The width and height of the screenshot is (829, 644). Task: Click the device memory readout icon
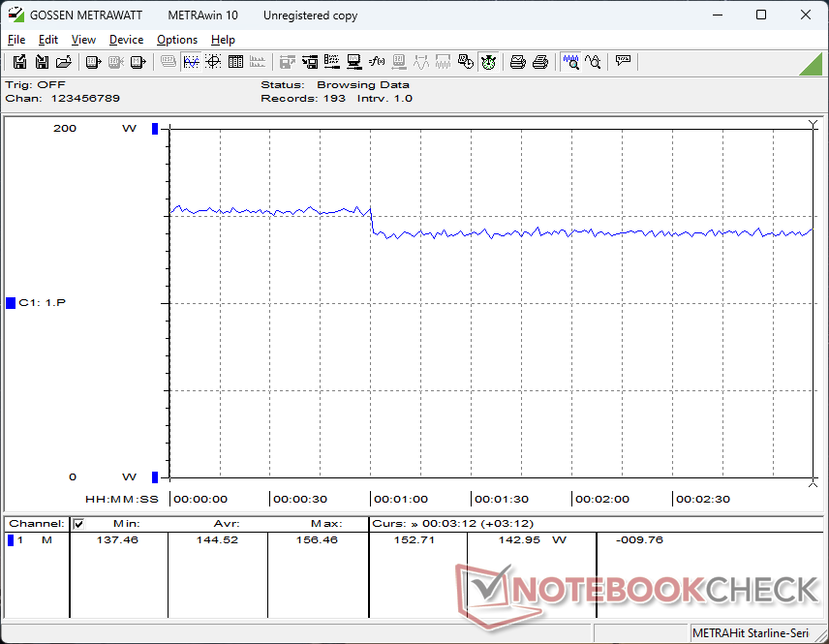tap(138, 62)
